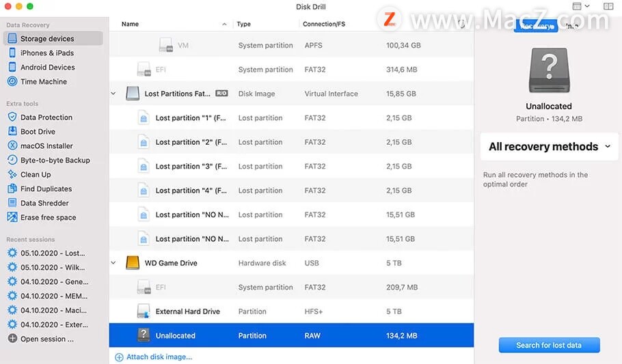Screen dimensions: 622x364
Task: Click the 15,85 GB size cell
Action: coord(401,94)
